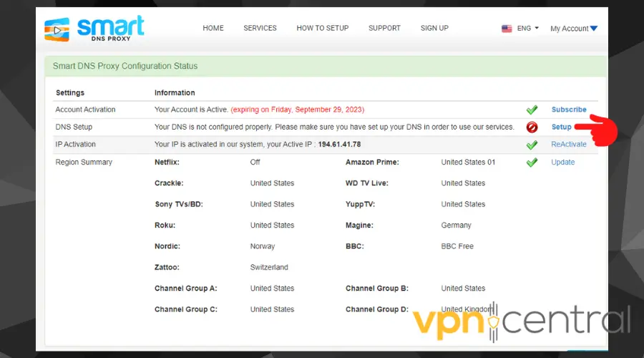Click the red error icon for DNS Setup

point(532,127)
